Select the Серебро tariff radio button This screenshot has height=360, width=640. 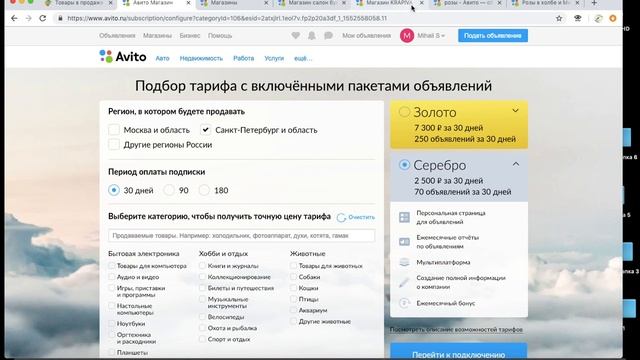point(404,164)
